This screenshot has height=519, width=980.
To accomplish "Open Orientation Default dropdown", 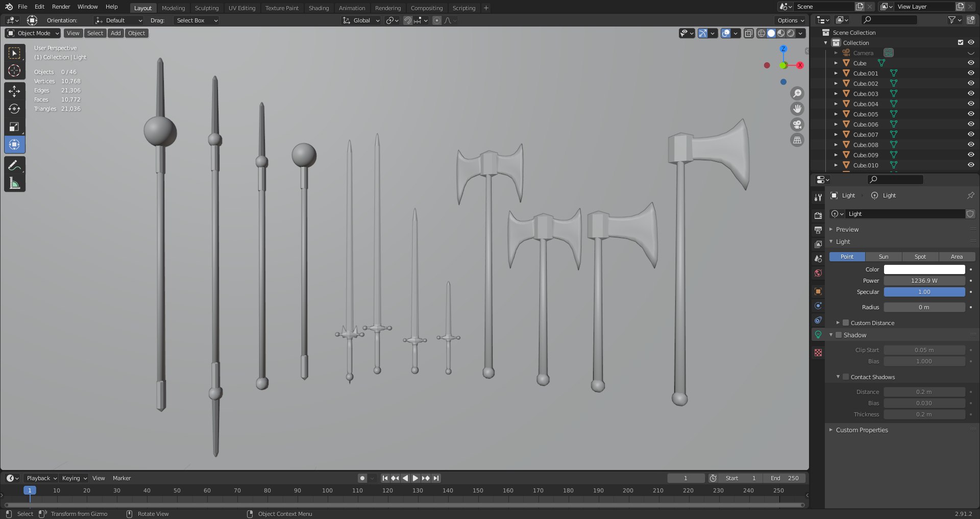I will (118, 20).
